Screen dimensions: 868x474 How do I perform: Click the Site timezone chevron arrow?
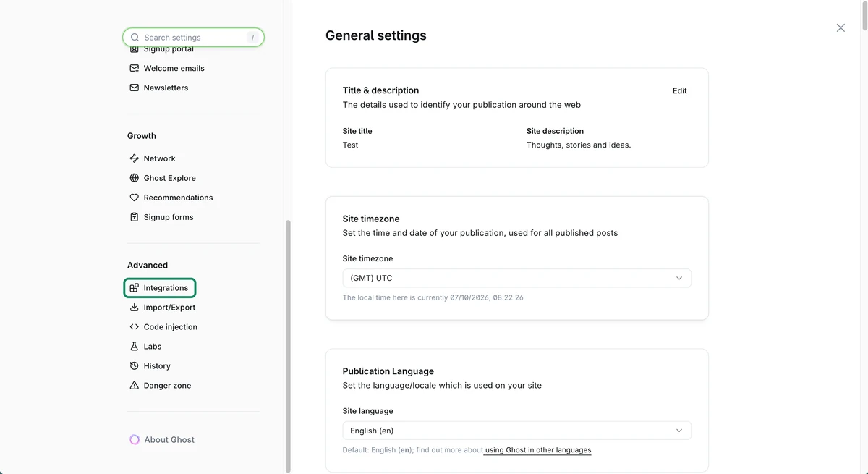tap(678, 278)
